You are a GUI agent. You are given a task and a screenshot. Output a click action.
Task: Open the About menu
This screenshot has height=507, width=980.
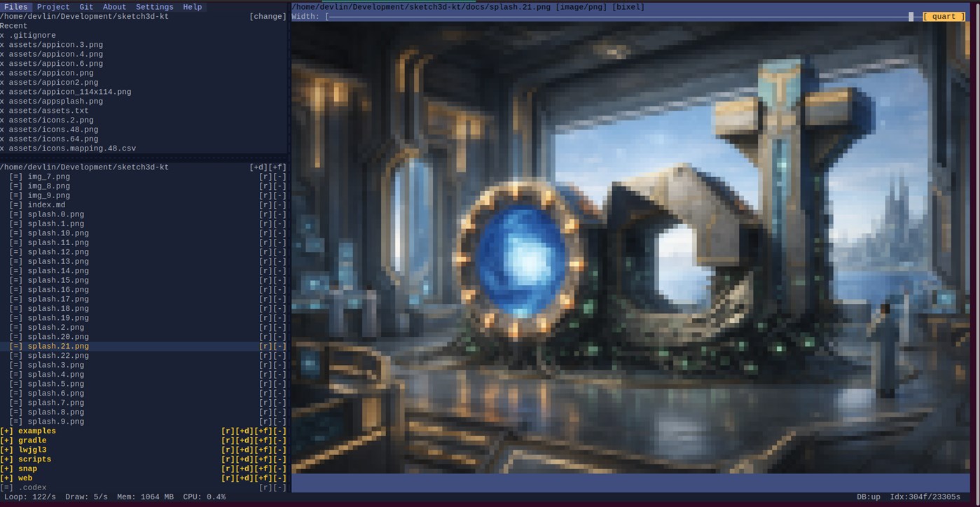click(x=115, y=7)
